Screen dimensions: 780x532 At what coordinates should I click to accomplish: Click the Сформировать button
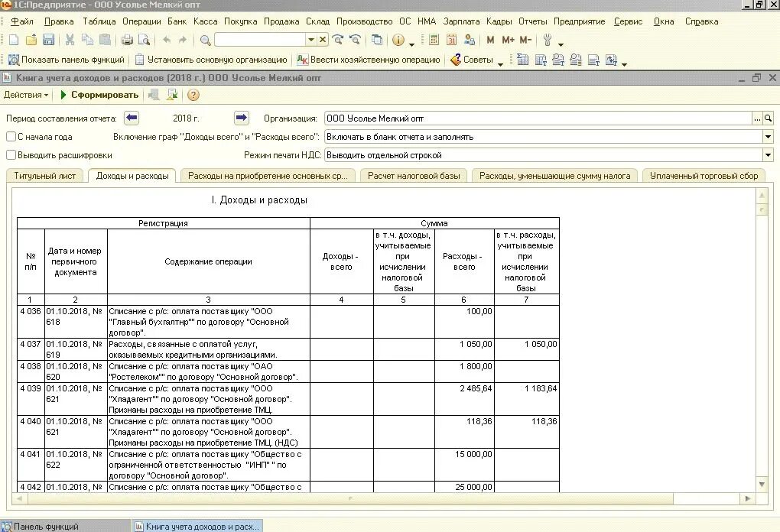[99, 95]
